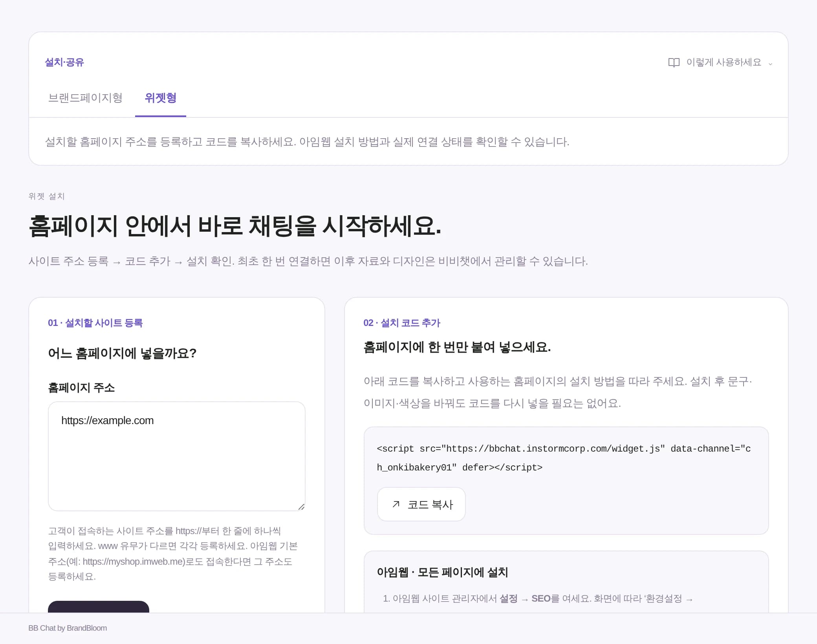Click the 홈페이지 주소 text area

[177, 456]
